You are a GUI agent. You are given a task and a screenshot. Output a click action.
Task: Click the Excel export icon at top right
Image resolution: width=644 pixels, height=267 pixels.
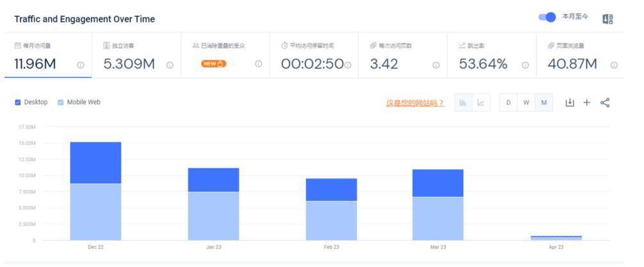(607, 19)
